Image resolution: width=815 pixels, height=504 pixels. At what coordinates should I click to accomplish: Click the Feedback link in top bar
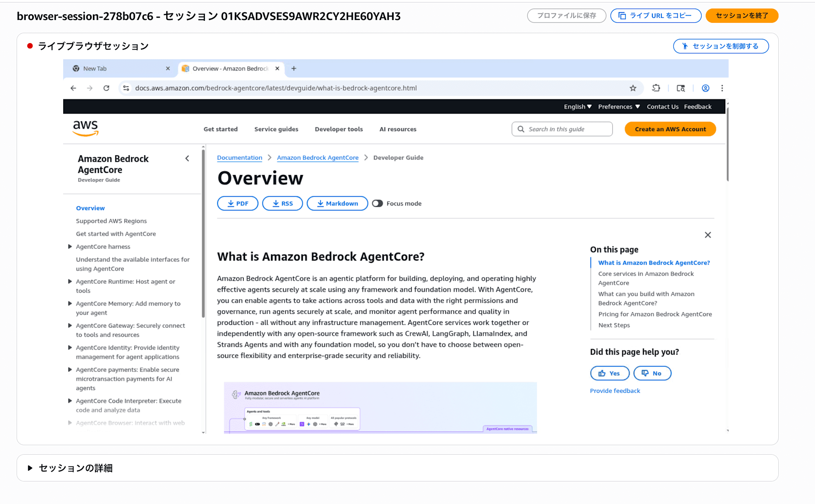coord(698,107)
